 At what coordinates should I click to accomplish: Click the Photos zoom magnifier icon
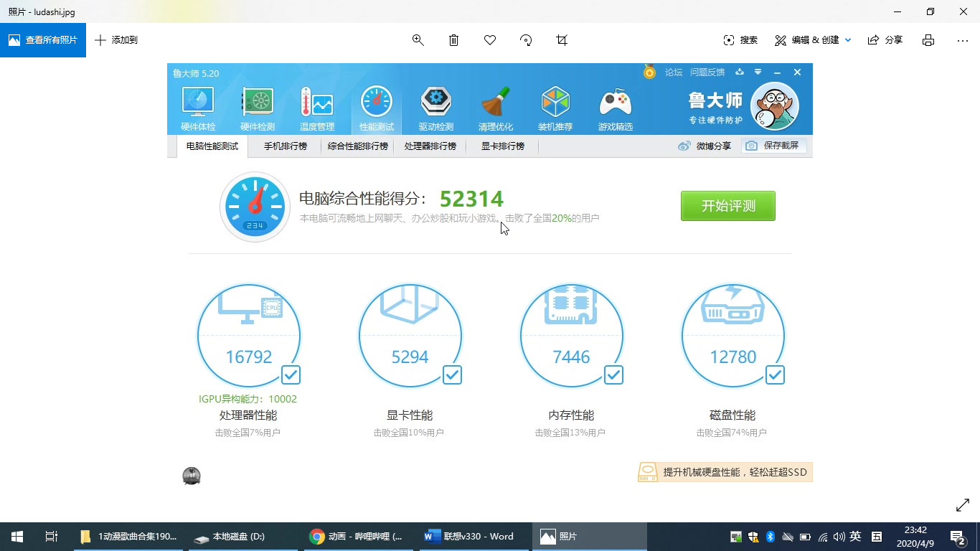point(418,40)
